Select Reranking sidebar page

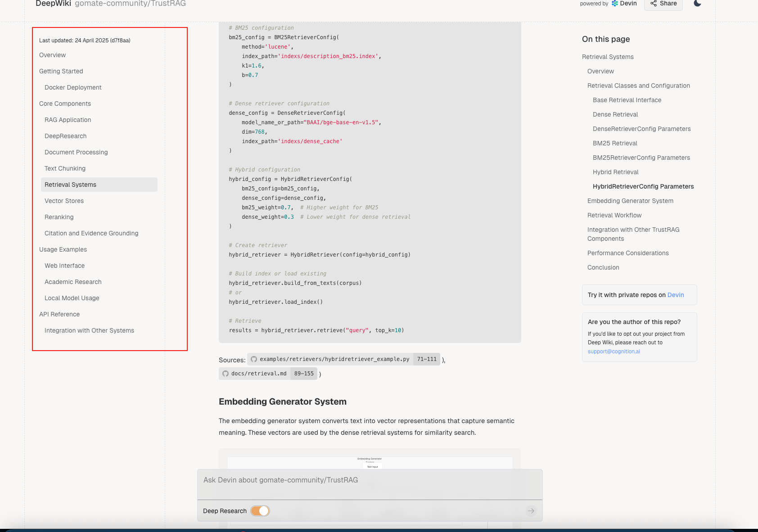tap(59, 217)
